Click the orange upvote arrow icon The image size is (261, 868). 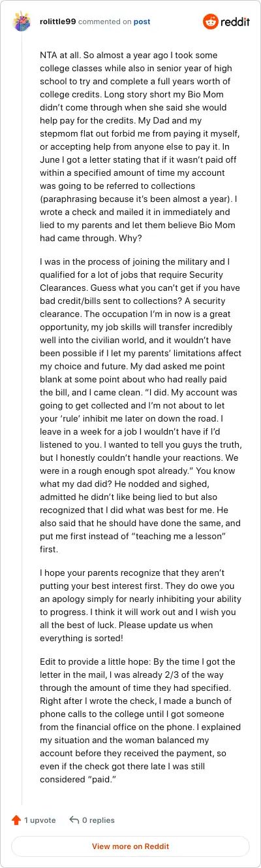16,820
